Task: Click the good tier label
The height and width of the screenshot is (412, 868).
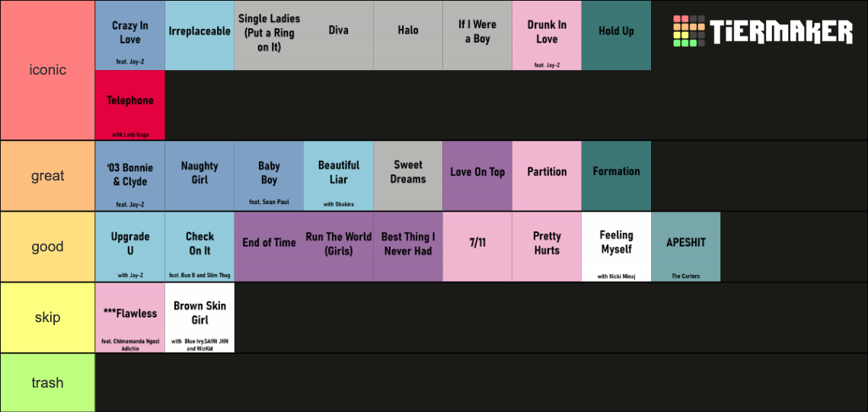Action: click(48, 247)
